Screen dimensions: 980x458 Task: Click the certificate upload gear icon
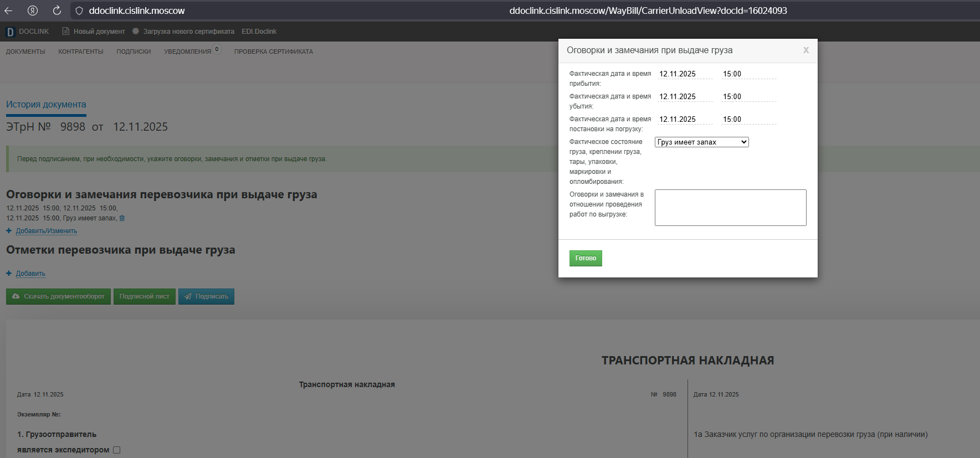[x=136, y=32]
